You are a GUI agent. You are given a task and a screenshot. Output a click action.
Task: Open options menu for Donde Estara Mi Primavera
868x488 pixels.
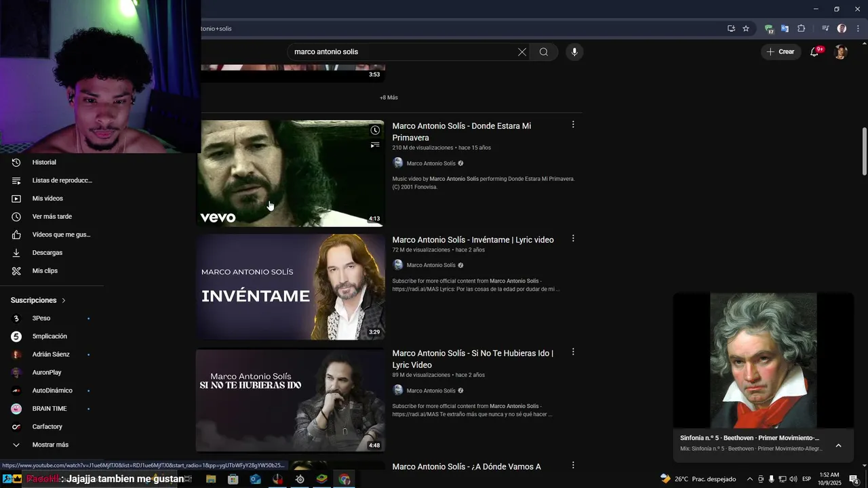(573, 125)
